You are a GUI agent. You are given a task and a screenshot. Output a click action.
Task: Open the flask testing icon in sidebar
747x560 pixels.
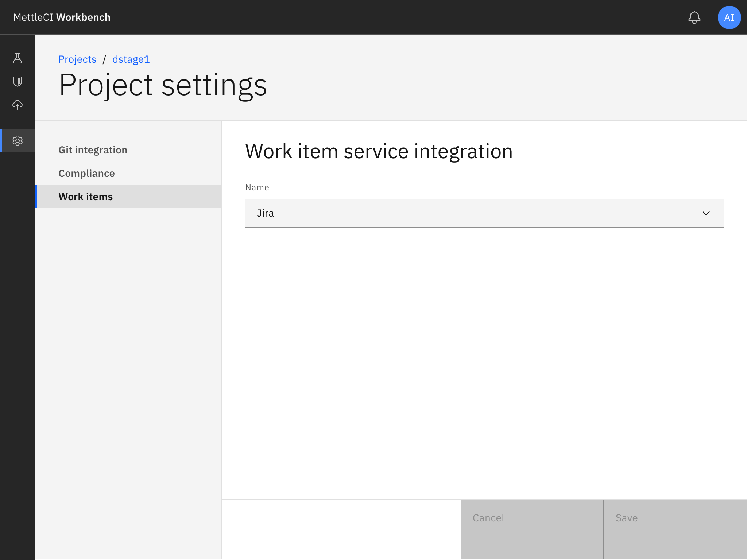pyautogui.click(x=17, y=58)
